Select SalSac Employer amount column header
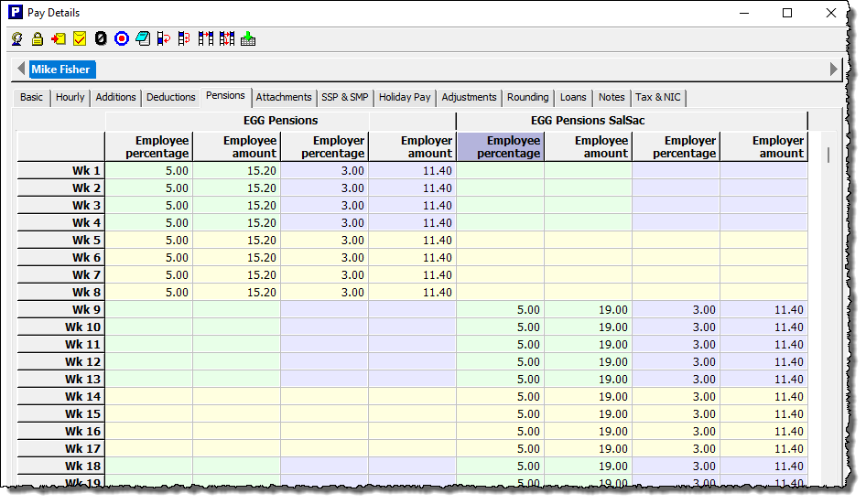866x504 pixels. pyautogui.click(x=763, y=147)
